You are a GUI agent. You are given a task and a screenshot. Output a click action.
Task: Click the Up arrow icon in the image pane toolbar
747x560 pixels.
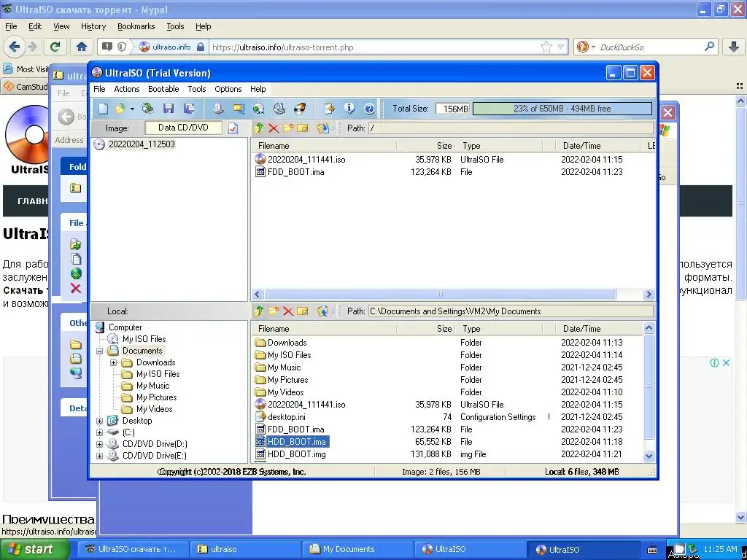pyautogui.click(x=259, y=128)
